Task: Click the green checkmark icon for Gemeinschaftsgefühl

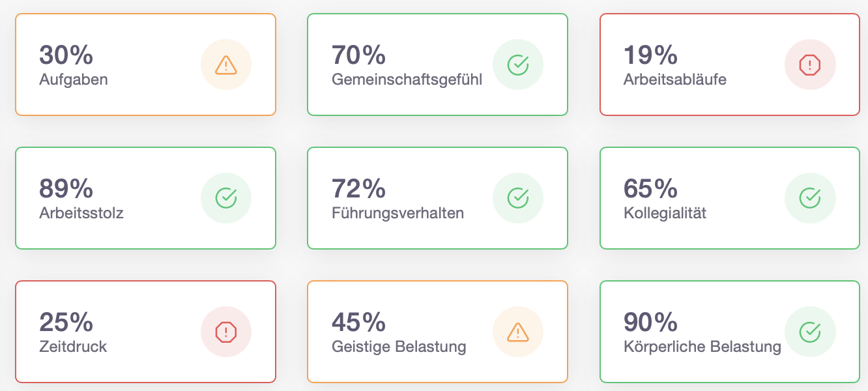Action: click(518, 65)
